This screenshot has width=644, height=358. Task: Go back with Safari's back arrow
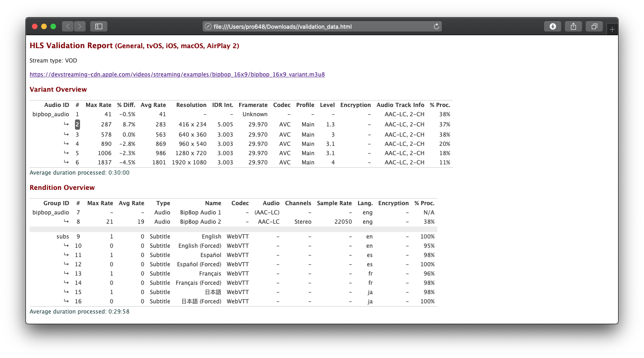pos(68,26)
